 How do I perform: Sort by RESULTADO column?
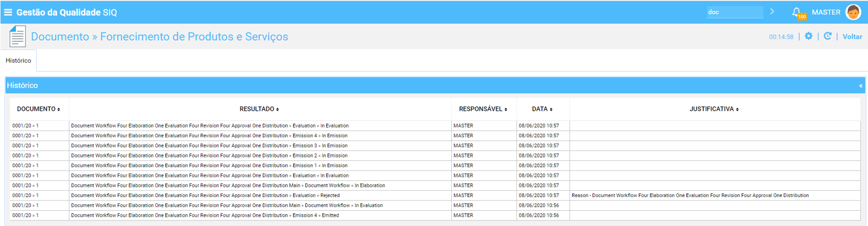coord(259,109)
